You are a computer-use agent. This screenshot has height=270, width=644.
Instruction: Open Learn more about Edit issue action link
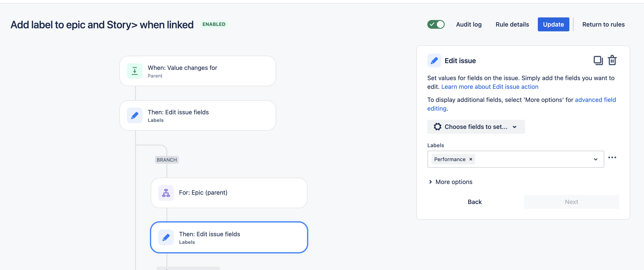coord(490,87)
